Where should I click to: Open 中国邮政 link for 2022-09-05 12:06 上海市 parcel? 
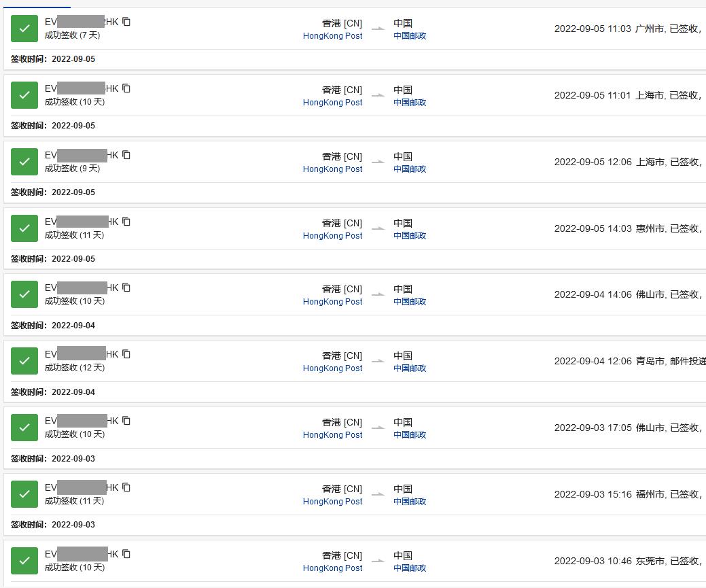click(x=410, y=169)
